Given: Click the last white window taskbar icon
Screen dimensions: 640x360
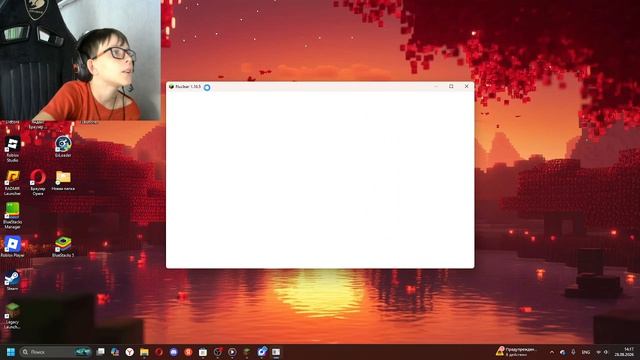Looking at the screenshot, I should (x=276, y=352).
